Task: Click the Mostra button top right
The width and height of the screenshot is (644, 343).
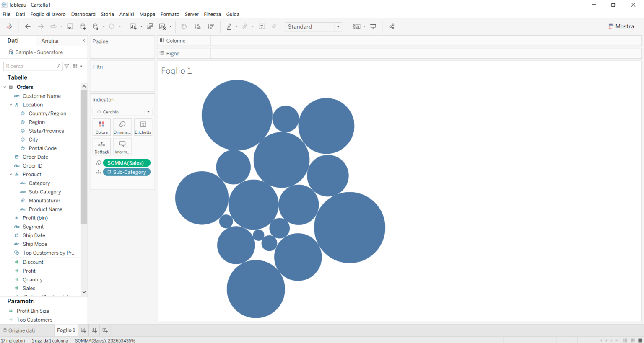Action: [621, 26]
